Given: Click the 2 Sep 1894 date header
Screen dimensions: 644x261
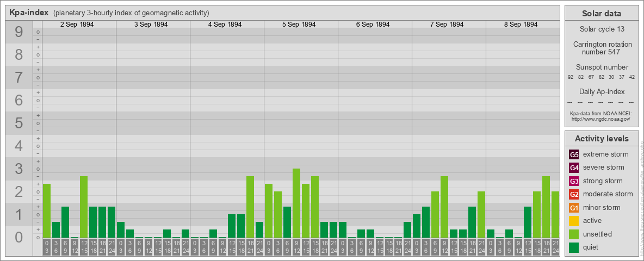Looking at the screenshot, I should tap(77, 24).
